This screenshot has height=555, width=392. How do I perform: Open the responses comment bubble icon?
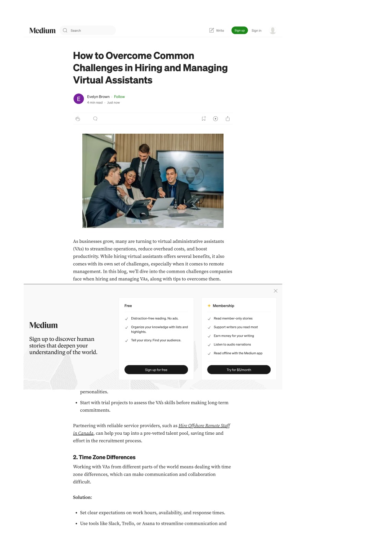tap(95, 119)
